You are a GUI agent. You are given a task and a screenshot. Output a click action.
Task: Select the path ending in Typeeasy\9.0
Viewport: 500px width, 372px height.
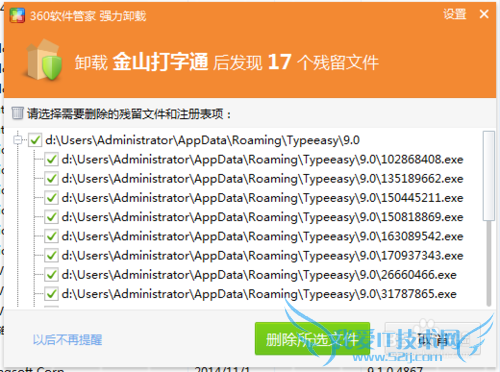pyautogui.click(x=202, y=140)
